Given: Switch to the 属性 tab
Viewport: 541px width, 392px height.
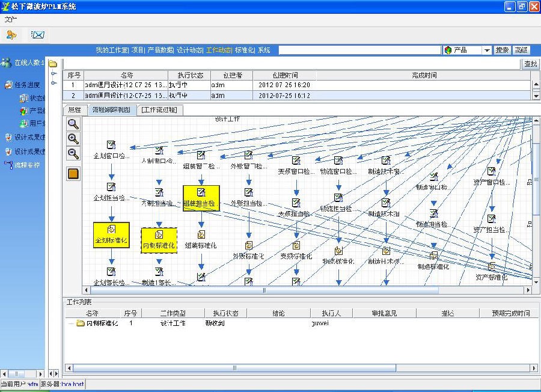Looking at the screenshot, I should [74, 110].
